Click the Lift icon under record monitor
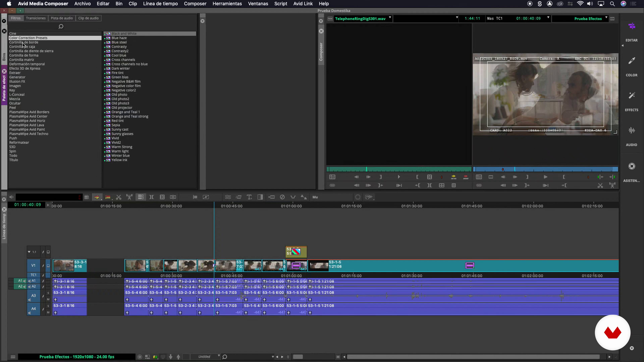Image resolution: width=644 pixels, height=362 pixels. 612,185
